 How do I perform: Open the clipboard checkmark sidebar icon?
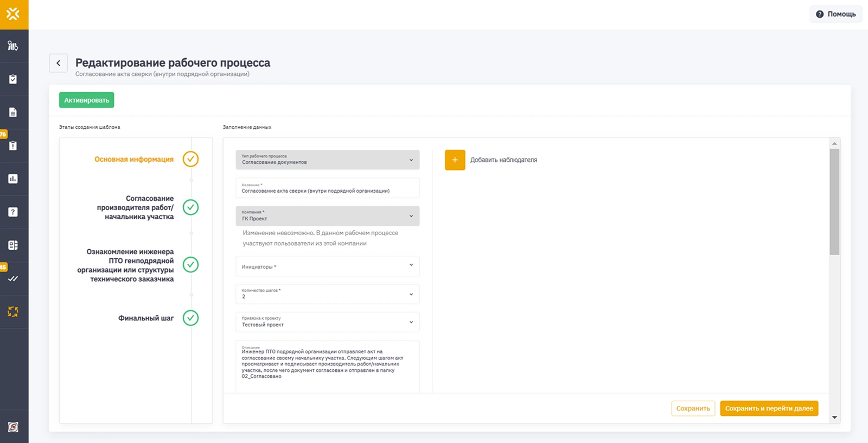[x=13, y=79]
